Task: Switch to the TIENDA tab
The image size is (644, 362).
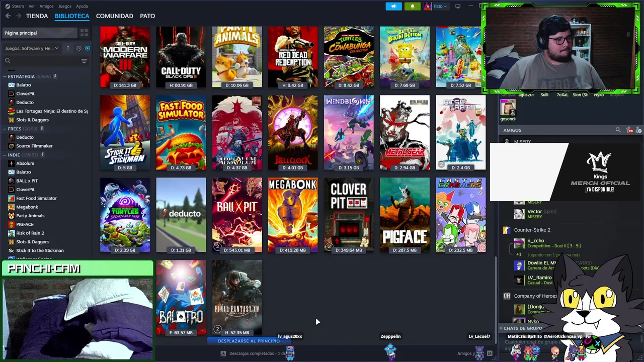Action: tap(37, 16)
